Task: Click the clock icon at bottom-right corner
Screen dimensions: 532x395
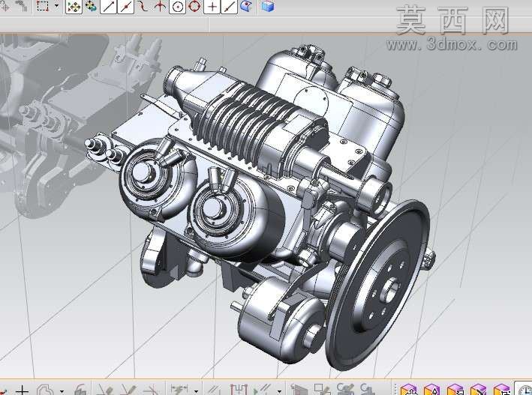Action: click(524, 389)
